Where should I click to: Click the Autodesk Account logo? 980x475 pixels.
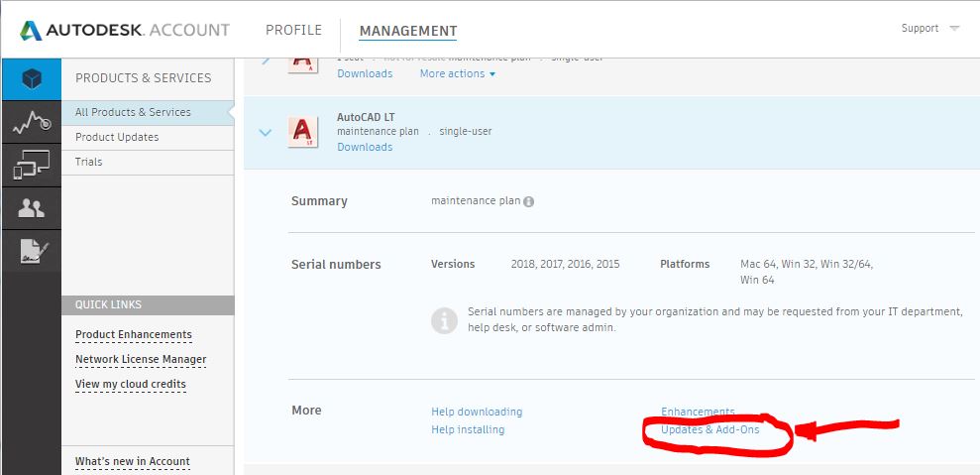[125, 30]
